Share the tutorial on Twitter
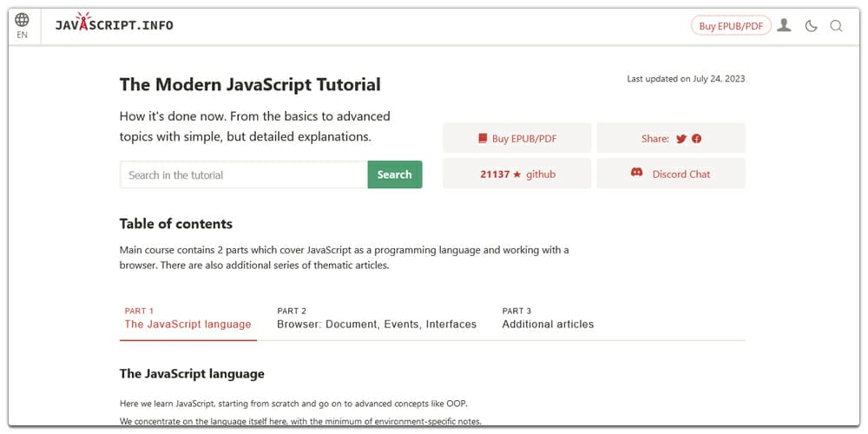Image resolution: width=868 pixels, height=434 pixels. point(681,139)
